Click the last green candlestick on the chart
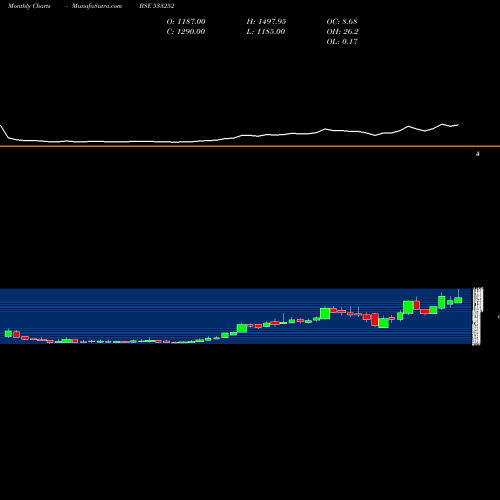The width and height of the screenshot is (500, 500). point(458,300)
